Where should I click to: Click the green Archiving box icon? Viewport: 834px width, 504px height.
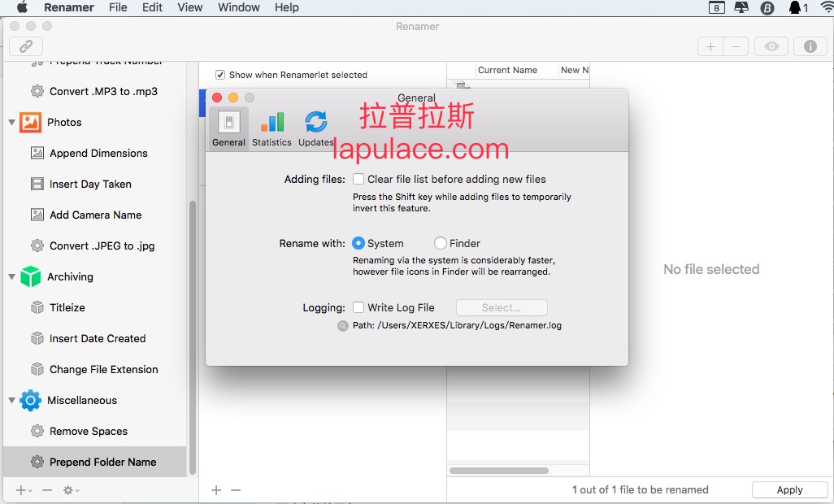point(30,276)
